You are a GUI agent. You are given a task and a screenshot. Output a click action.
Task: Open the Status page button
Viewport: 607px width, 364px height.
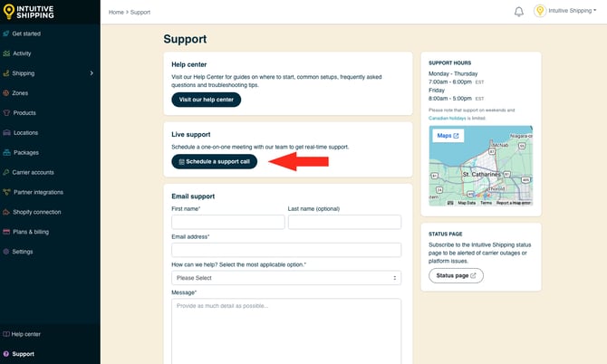pyautogui.click(x=456, y=275)
